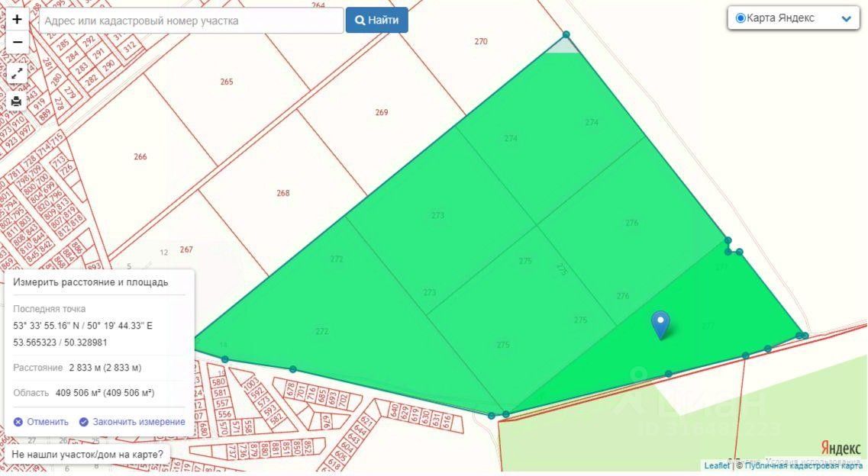The image size is (868, 476).
Task: Open 'Не нашли участок/дом на карте?' prompt
Action: pos(88,455)
